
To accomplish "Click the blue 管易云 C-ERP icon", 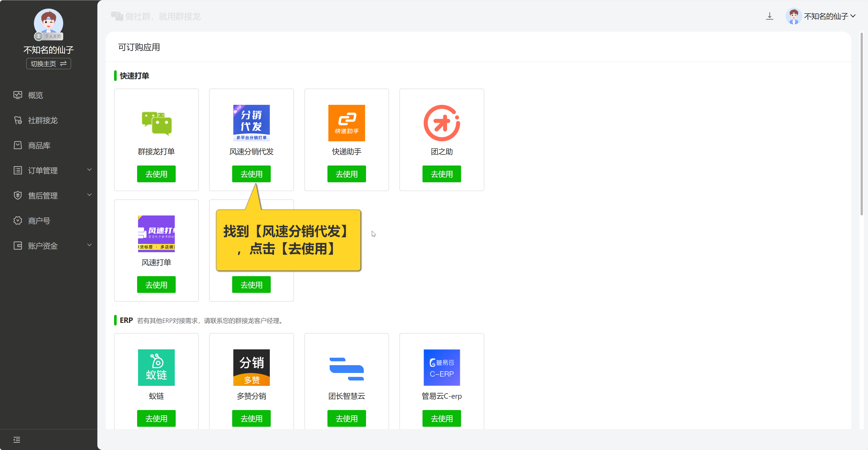I will 441,367.
